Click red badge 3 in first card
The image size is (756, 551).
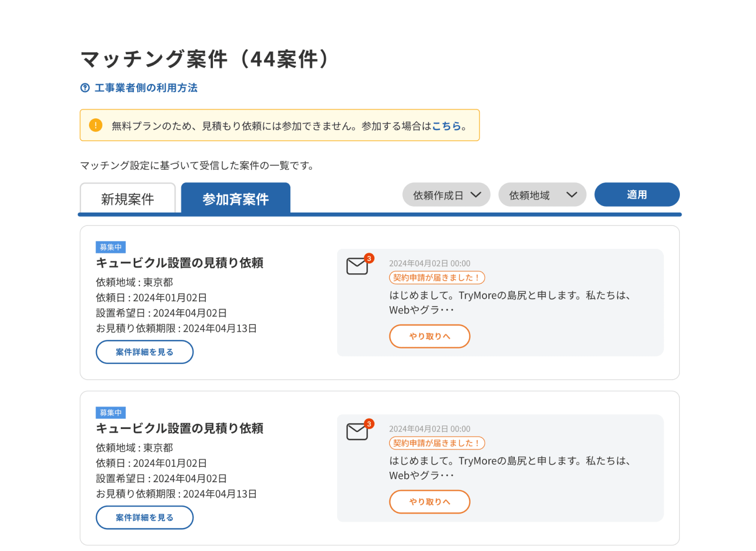pyautogui.click(x=369, y=258)
